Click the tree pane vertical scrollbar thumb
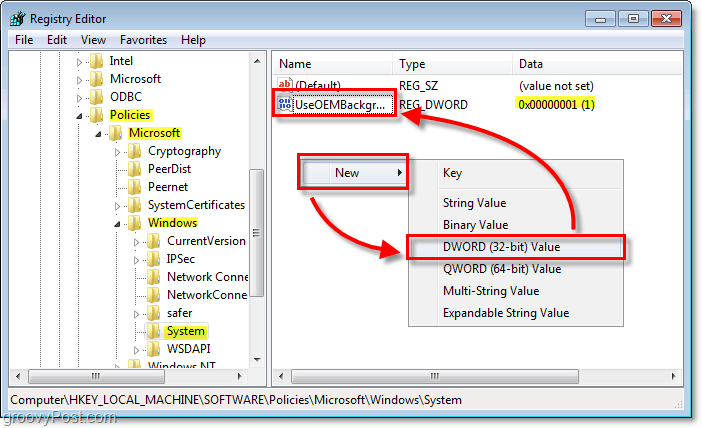 pos(257,233)
